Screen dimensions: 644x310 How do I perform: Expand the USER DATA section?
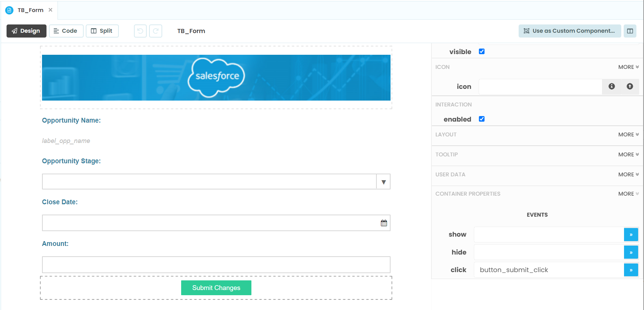(x=628, y=174)
